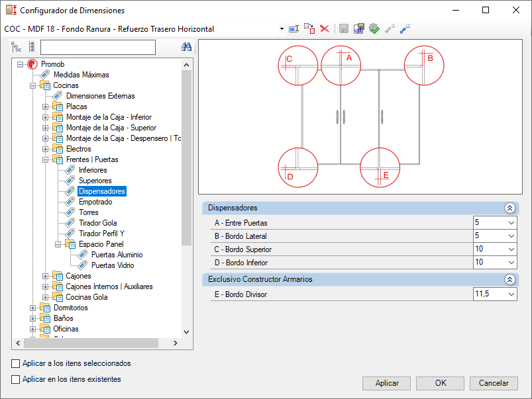Click circle A marker in the diagram
This screenshot has height=399, width=532.
coord(341,66)
